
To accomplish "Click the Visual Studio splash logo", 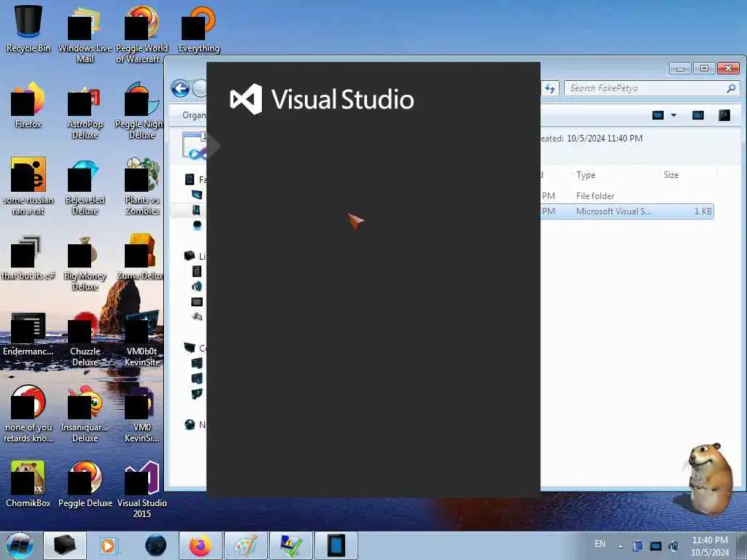I will [x=322, y=99].
